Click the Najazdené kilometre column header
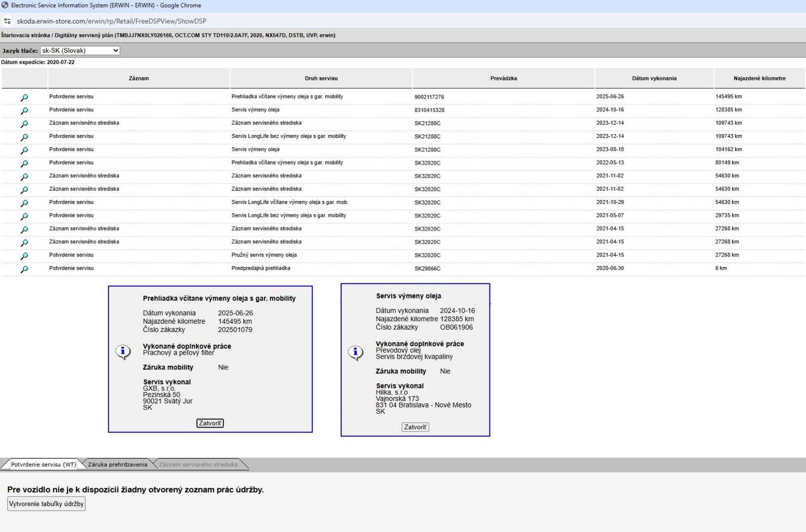The height and width of the screenshot is (532, 806). 760,78
